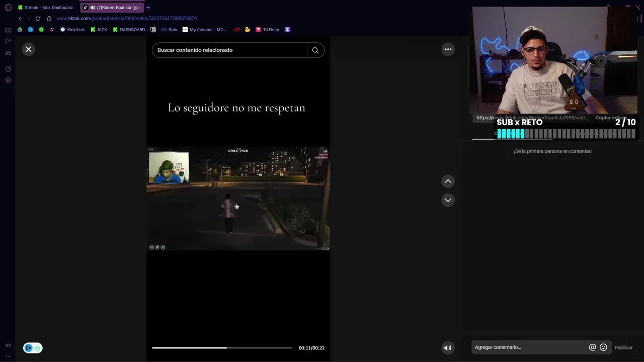
Task: Click the Publicar button
Action: 623,347
